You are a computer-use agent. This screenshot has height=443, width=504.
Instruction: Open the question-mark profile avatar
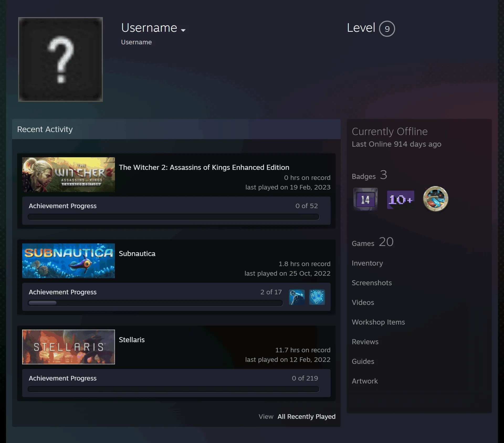pyautogui.click(x=60, y=59)
